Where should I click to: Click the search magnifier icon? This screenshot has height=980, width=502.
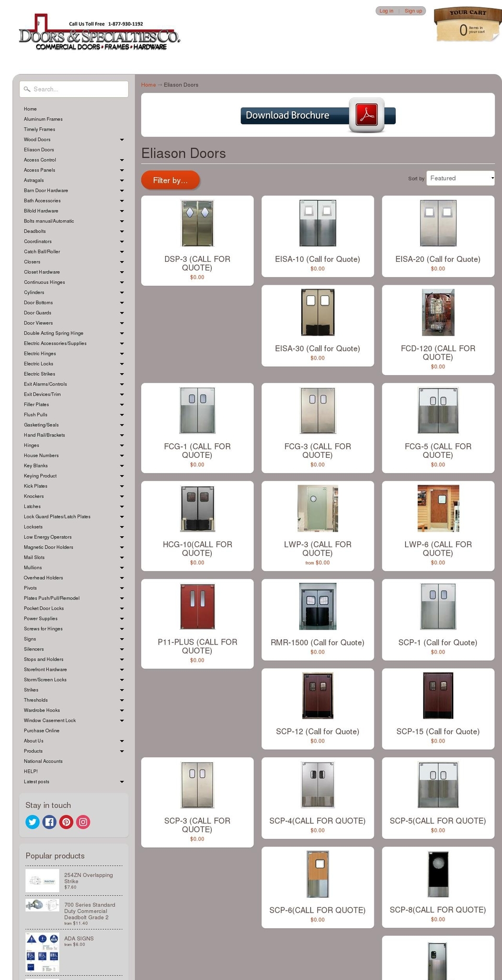27,89
